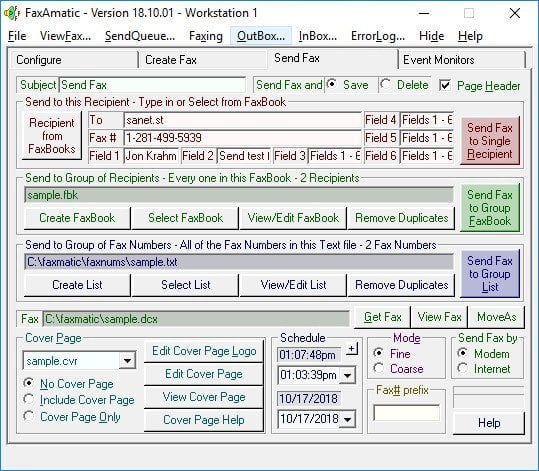Click Remove Duplicates in Fax Numbers section
539x471 pixels.
click(x=402, y=285)
